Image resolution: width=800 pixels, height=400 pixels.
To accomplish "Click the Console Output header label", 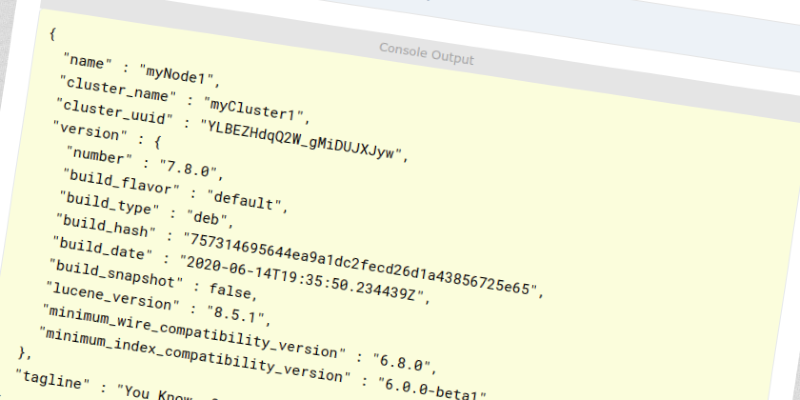I will 426,52.
